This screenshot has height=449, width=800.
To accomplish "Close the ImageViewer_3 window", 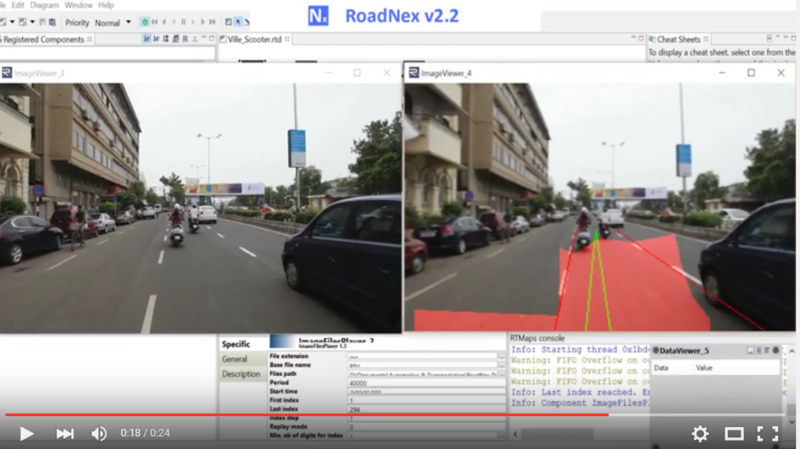I will [387, 73].
